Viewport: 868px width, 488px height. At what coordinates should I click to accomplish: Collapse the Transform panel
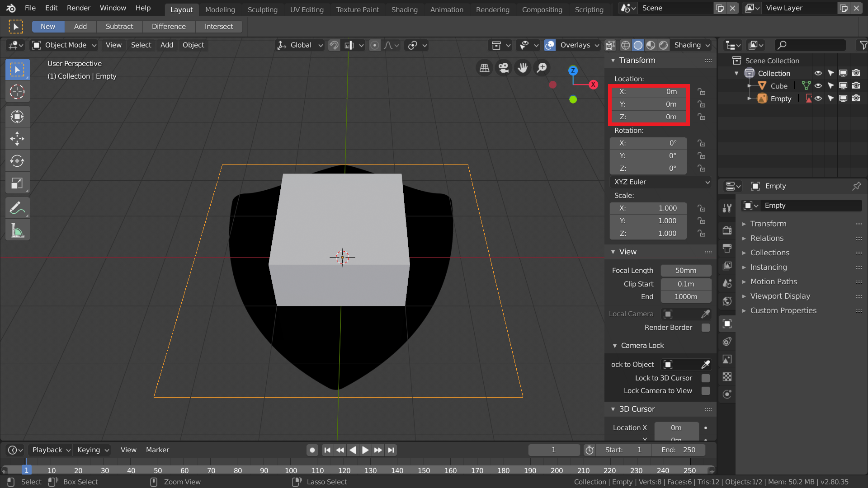[613, 61]
